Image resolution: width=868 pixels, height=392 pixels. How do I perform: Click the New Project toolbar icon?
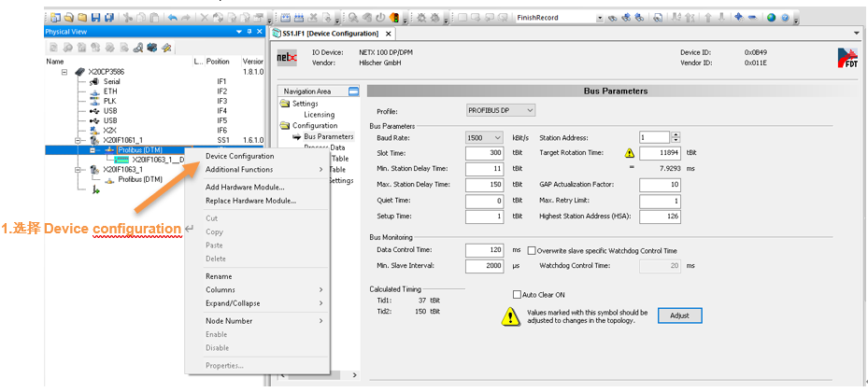coord(55,18)
